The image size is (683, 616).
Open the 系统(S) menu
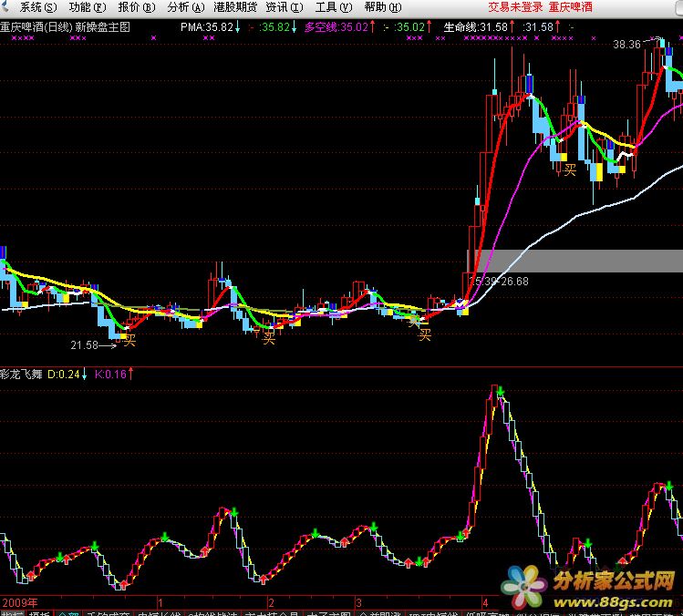tap(38, 7)
